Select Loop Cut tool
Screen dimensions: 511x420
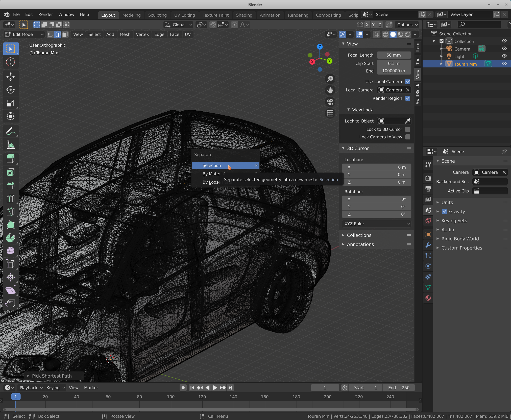[10, 199]
